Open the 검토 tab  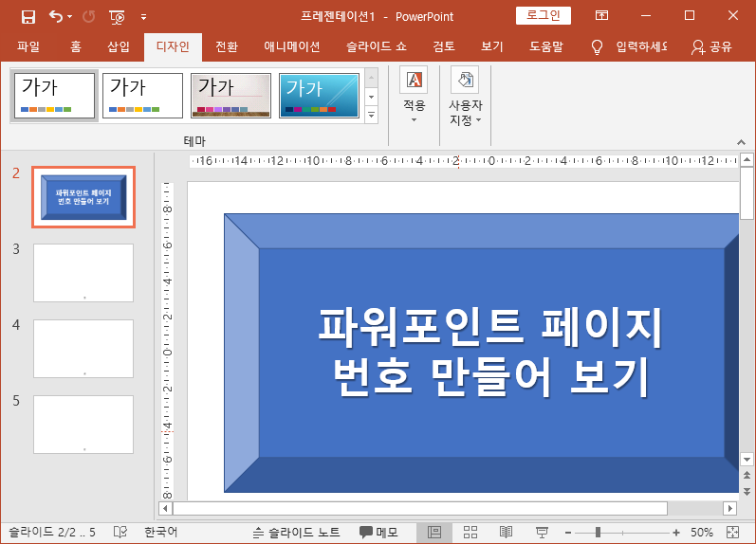pyautogui.click(x=444, y=46)
